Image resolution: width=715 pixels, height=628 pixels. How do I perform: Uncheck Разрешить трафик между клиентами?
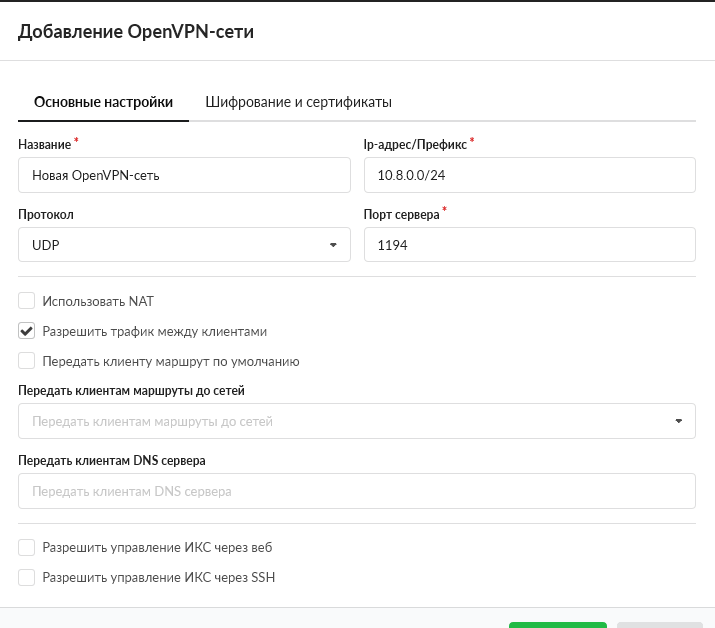[26, 331]
